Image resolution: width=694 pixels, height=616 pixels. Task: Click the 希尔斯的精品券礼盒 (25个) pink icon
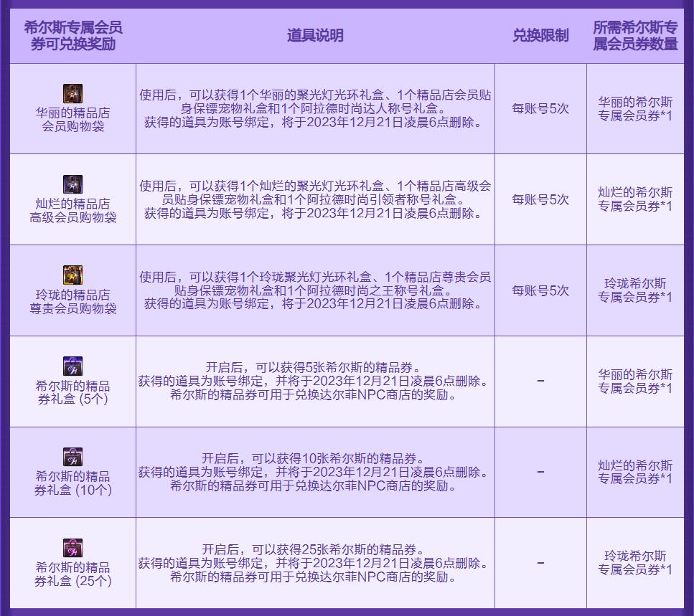point(72,548)
